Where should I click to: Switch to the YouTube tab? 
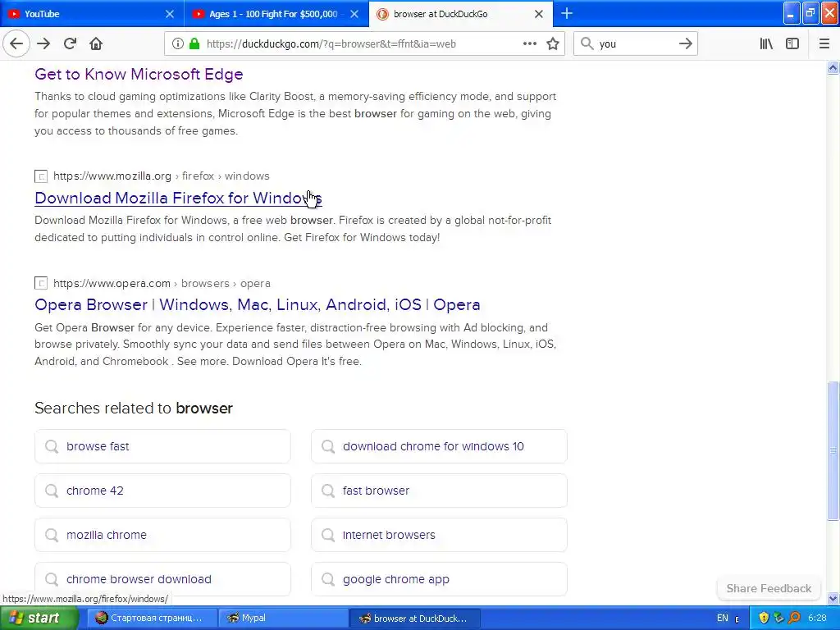(x=92, y=14)
